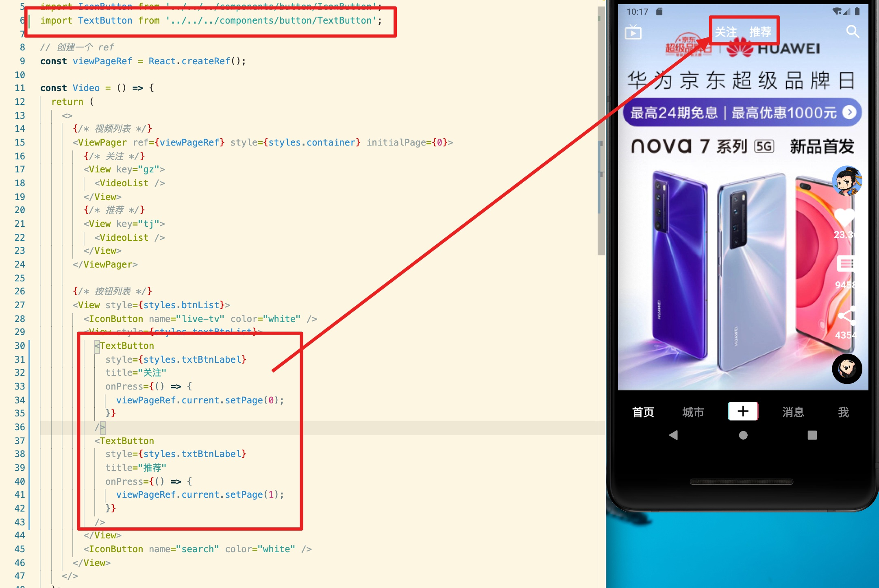Tap the live TV icon in emulator
The image size is (879, 588).
click(x=633, y=32)
